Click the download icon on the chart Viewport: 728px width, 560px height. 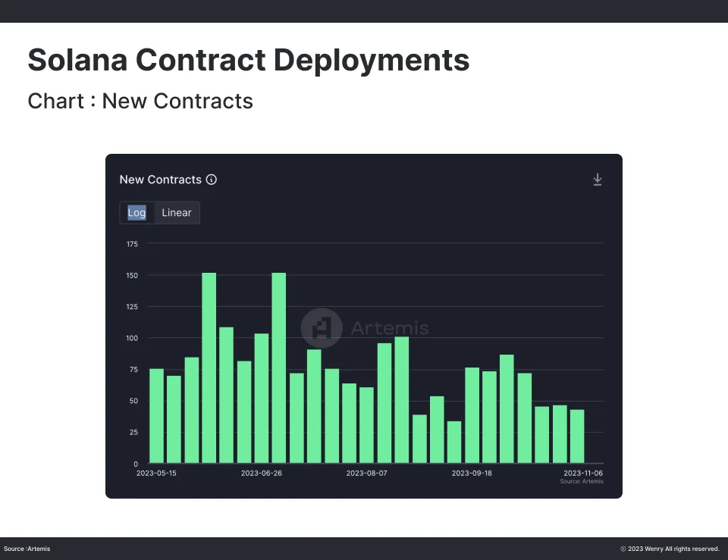[598, 180]
